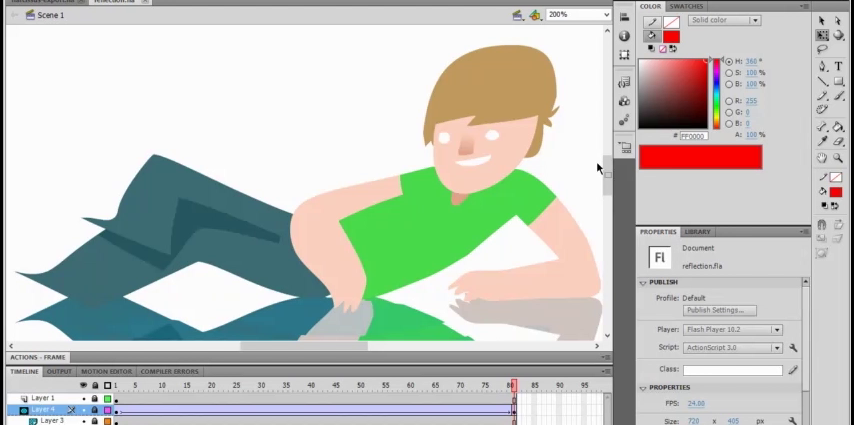Select the black arrow Selection tool

822,20
